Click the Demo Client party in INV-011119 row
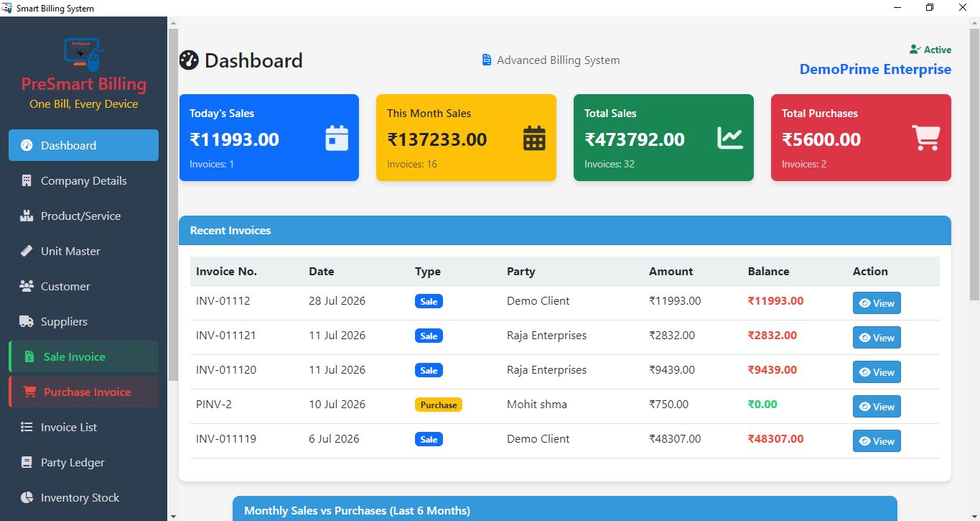 coord(538,438)
